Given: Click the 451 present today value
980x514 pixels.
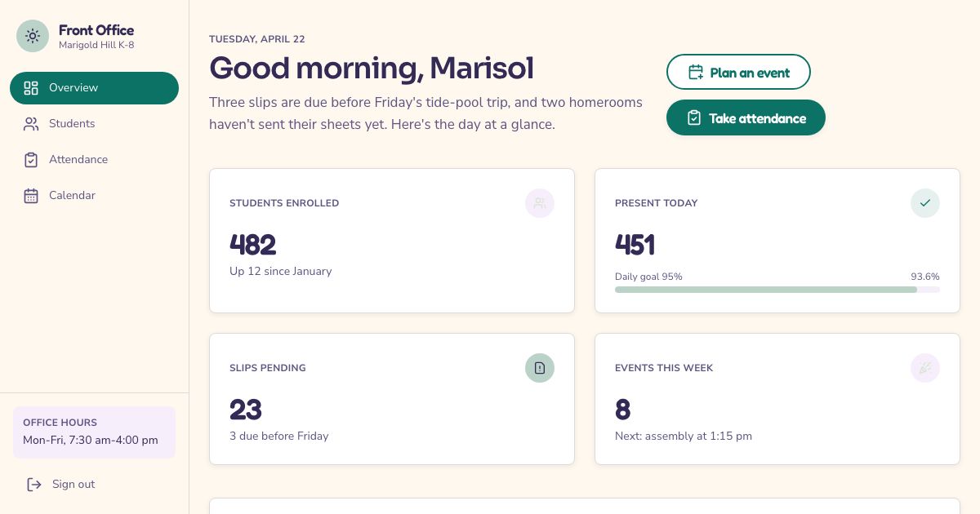Looking at the screenshot, I should click(635, 244).
